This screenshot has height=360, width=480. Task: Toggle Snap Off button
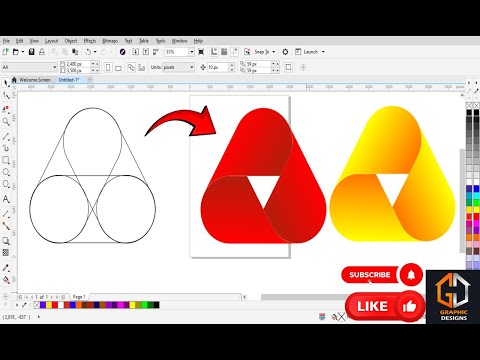pyautogui.click(x=247, y=52)
